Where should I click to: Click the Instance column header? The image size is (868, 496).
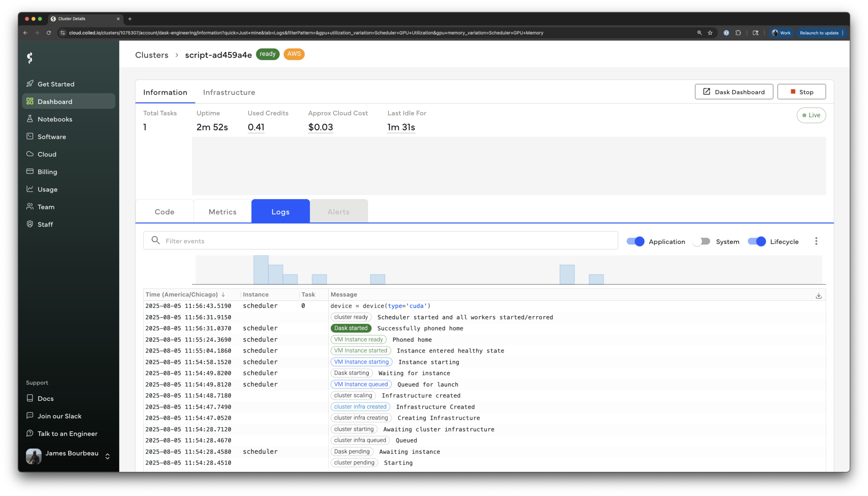point(255,294)
